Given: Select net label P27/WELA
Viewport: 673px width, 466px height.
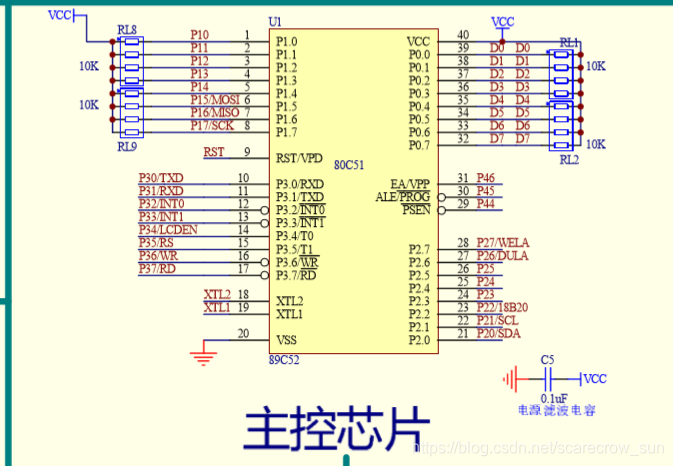Looking at the screenshot, I should coord(503,243).
